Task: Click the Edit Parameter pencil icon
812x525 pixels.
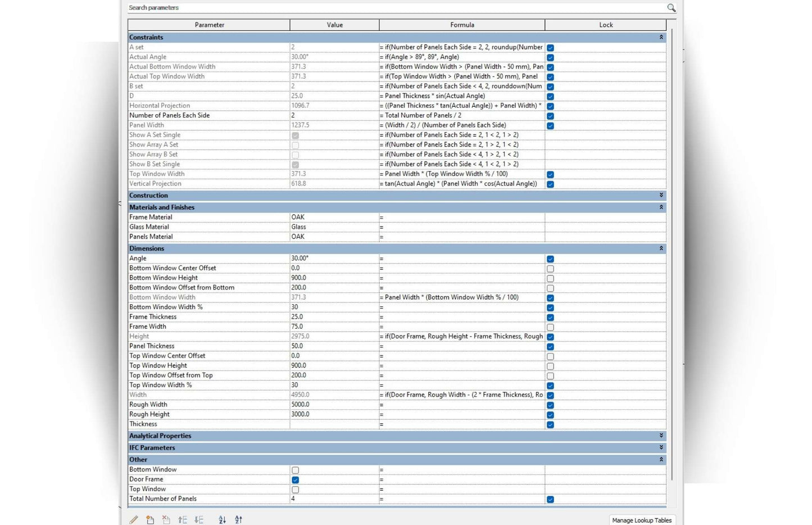Action: 134,520
